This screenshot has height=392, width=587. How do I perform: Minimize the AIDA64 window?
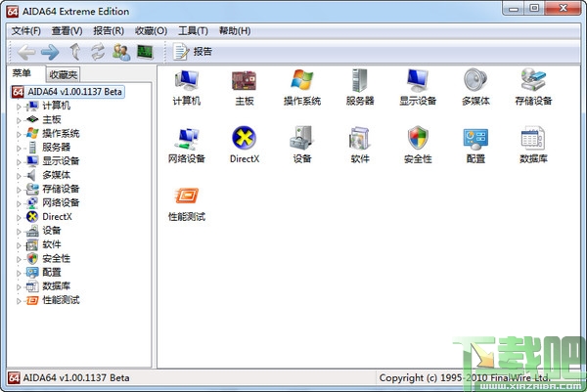(514, 8)
